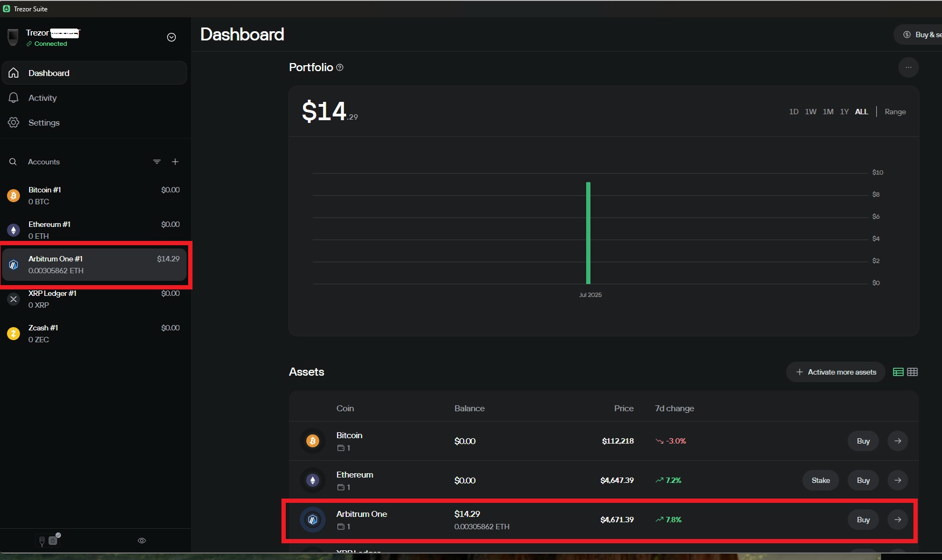Click the Trezor device icon in sidebar header
The width and height of the screenshot is (942, 560).
click(13, 37)
